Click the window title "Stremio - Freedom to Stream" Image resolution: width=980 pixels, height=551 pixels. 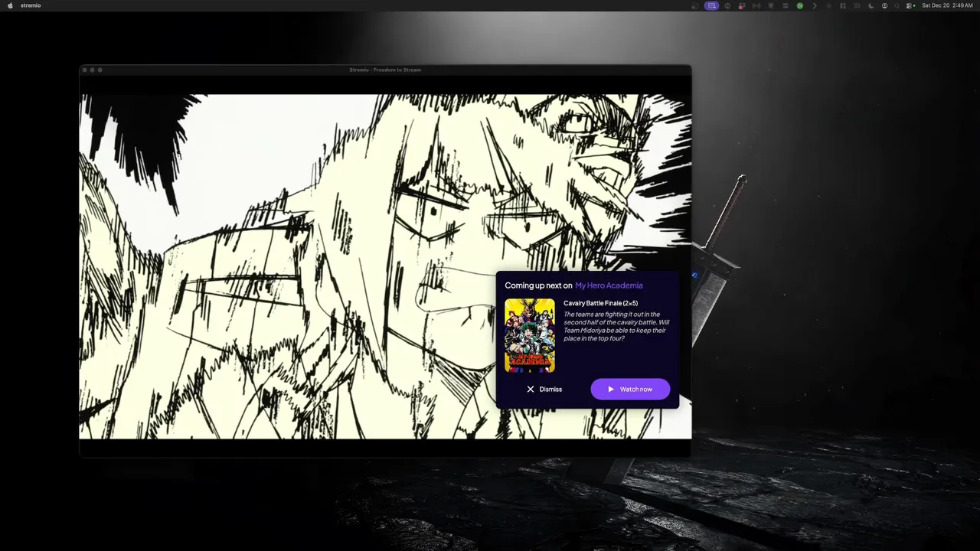coord(385,70)
